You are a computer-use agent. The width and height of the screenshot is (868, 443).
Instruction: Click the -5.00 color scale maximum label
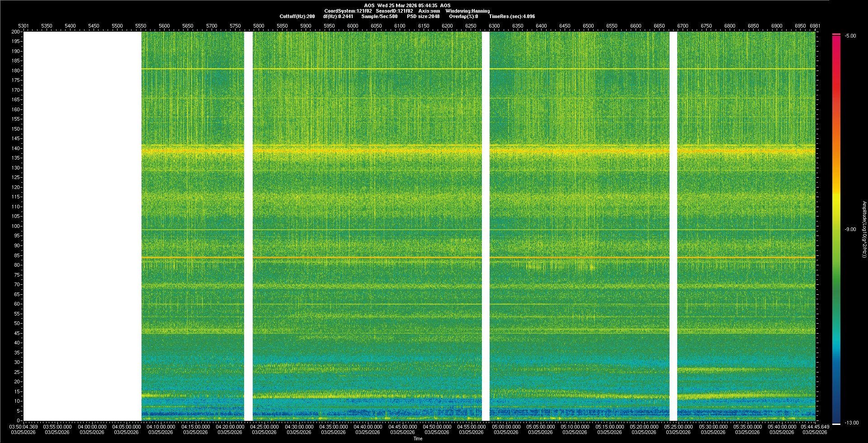pos(850,36)
